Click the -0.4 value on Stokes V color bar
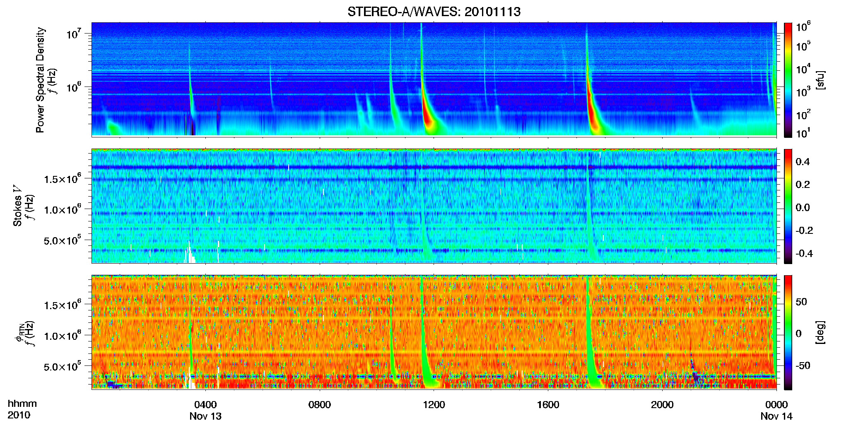 (804, 253)
